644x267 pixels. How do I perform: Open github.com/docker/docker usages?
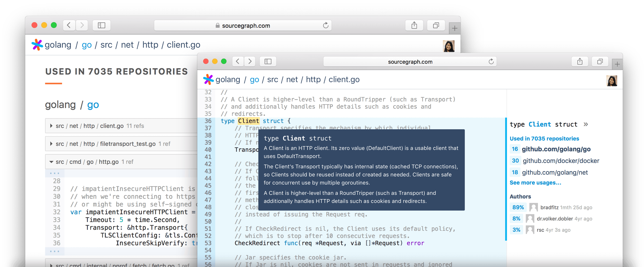[x=561, y=161]
